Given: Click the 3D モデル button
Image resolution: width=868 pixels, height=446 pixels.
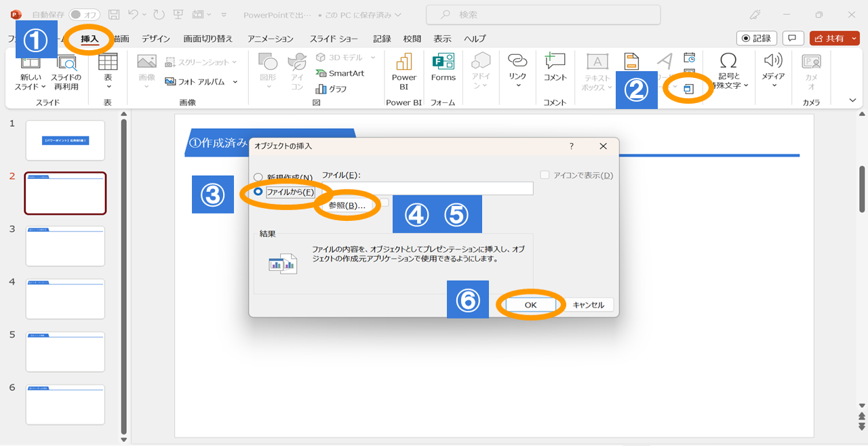Looking at the screenshot, I should coord(346,58).
